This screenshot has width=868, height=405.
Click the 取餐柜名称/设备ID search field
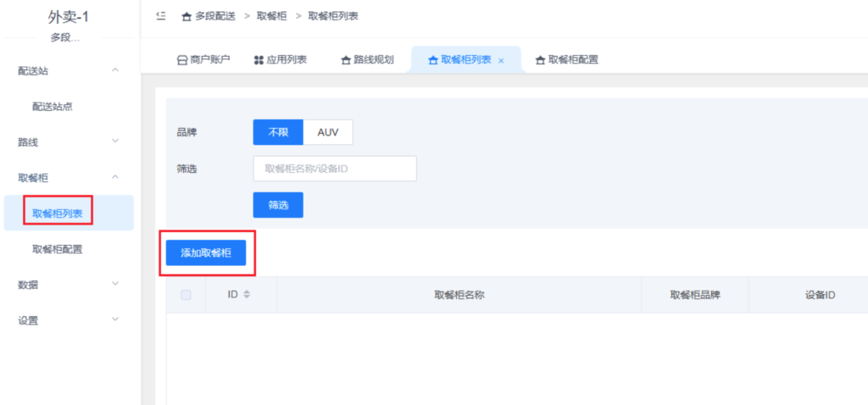(335, 169)
